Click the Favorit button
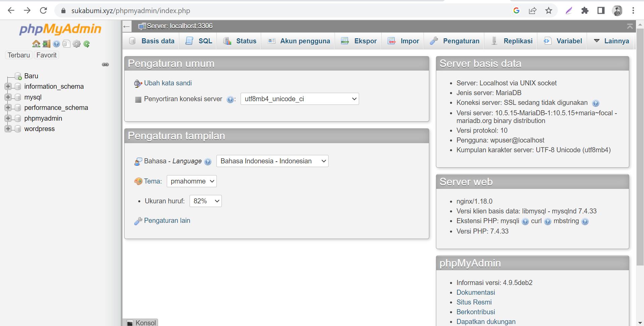This screenshot has height=326, width=644. click(x=46, y=55)
